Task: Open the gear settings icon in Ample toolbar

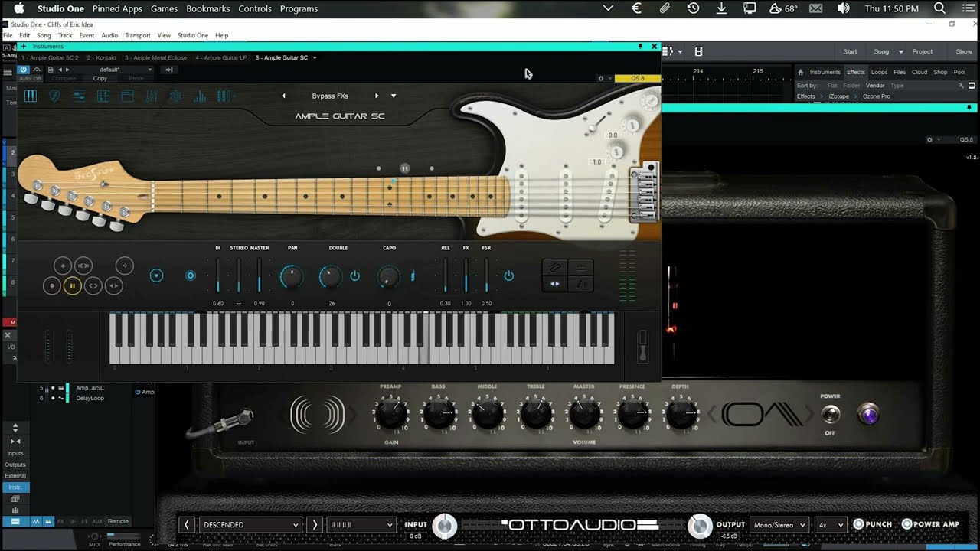Action: coord(175,96)
